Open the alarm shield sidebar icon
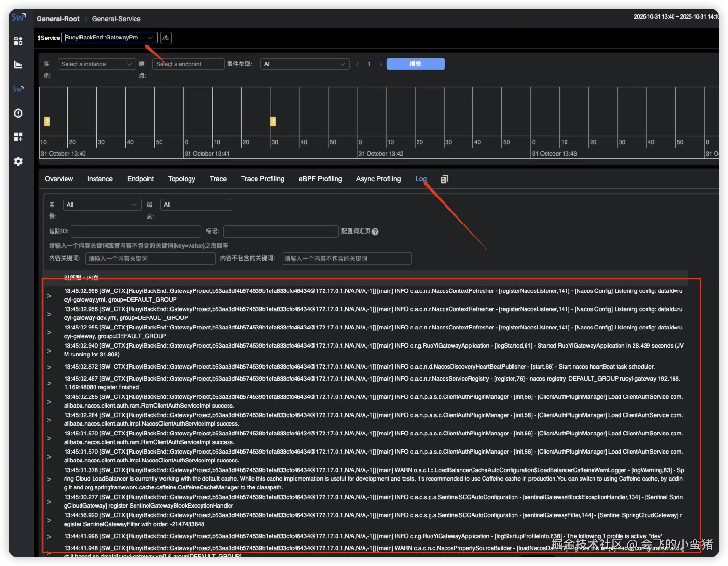Image resolution: width=728 pixels, height=566 pixels. tap(18, 113)
